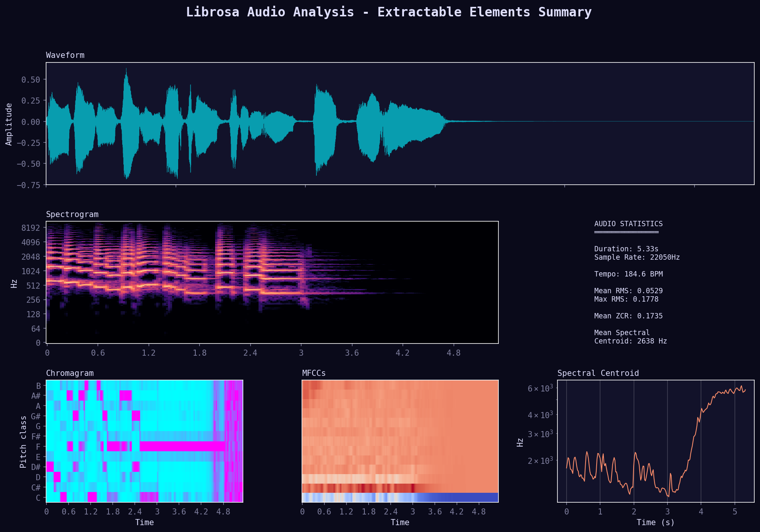The width and height of the screenshot is (760, 532).
Task: Click the 0.50 amplitude tick label
Action: [x=30, y=80]
